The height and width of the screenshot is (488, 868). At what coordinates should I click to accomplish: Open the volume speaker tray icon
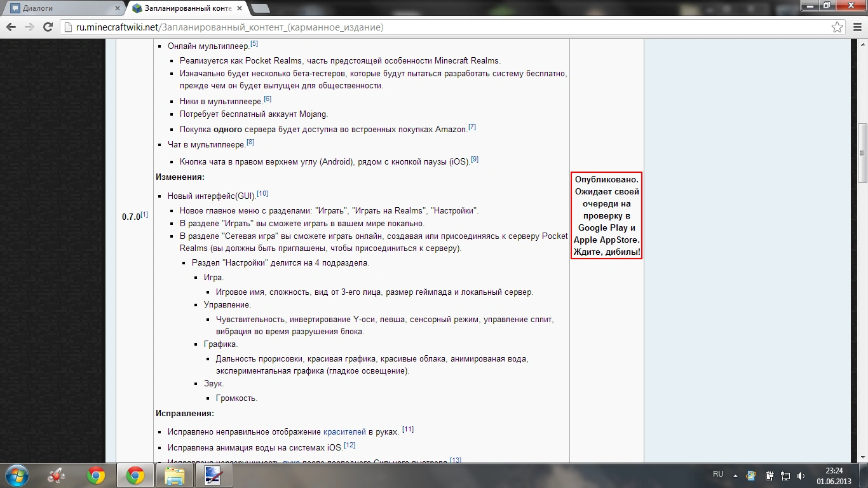click(x=801, y=475)
